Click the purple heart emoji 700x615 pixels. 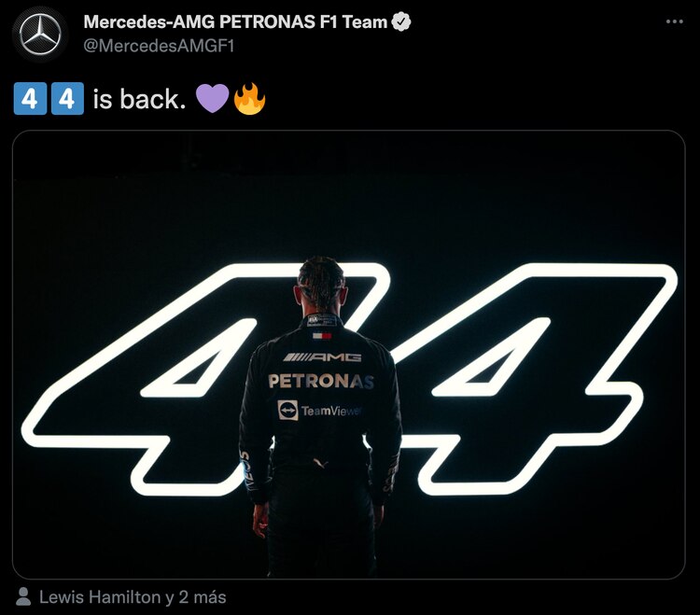213,99
